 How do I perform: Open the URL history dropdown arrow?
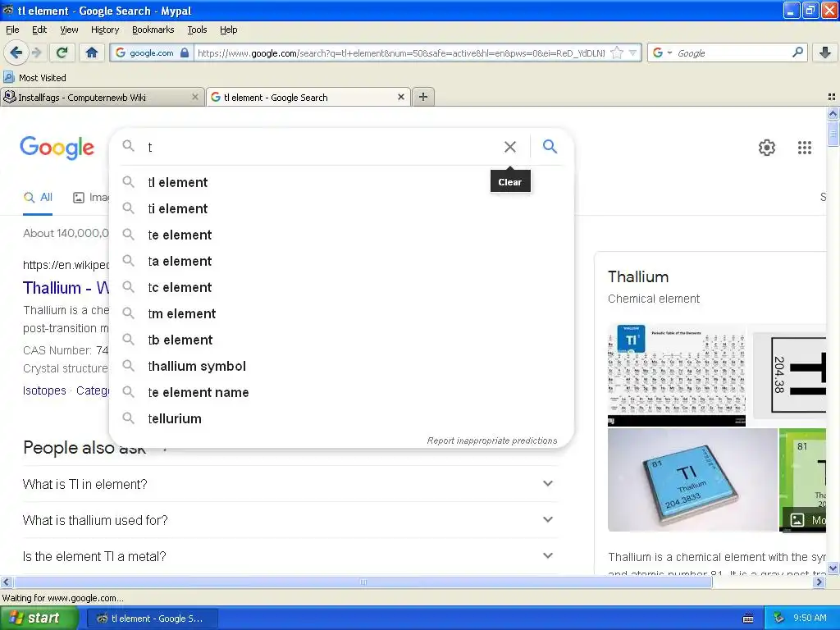pyautogui.click(x=632, y=52)
